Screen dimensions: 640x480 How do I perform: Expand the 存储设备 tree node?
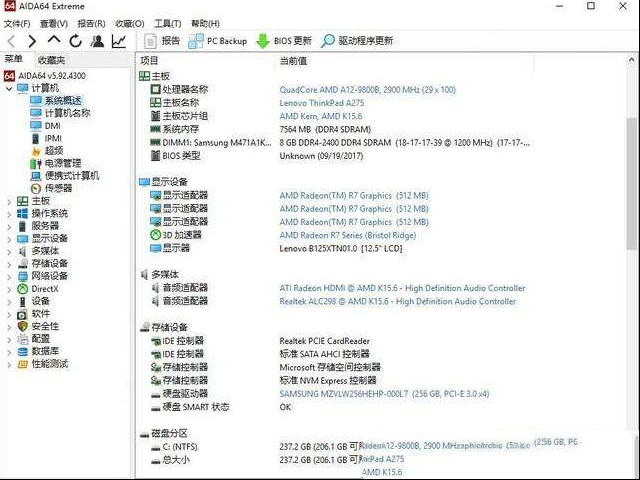(9, 264)
